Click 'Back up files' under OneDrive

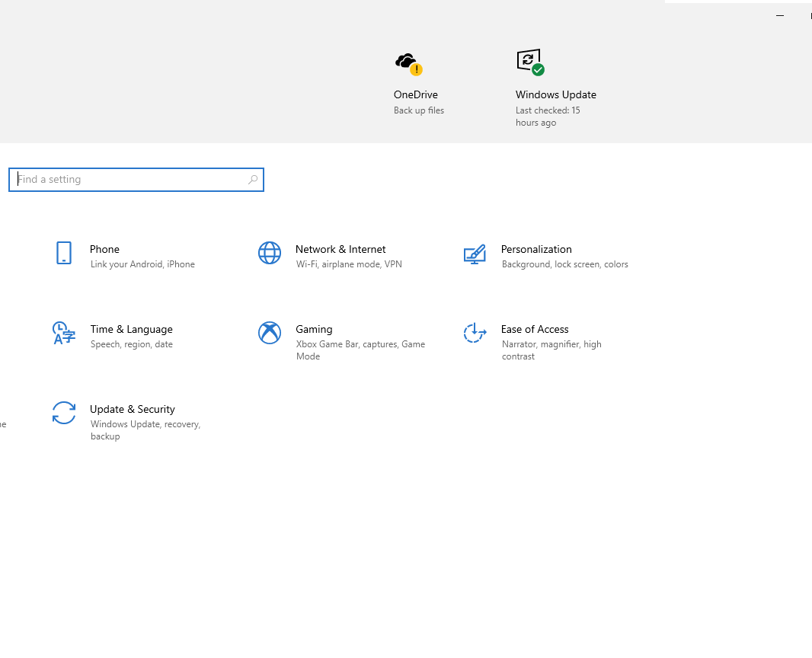(418, 110)
